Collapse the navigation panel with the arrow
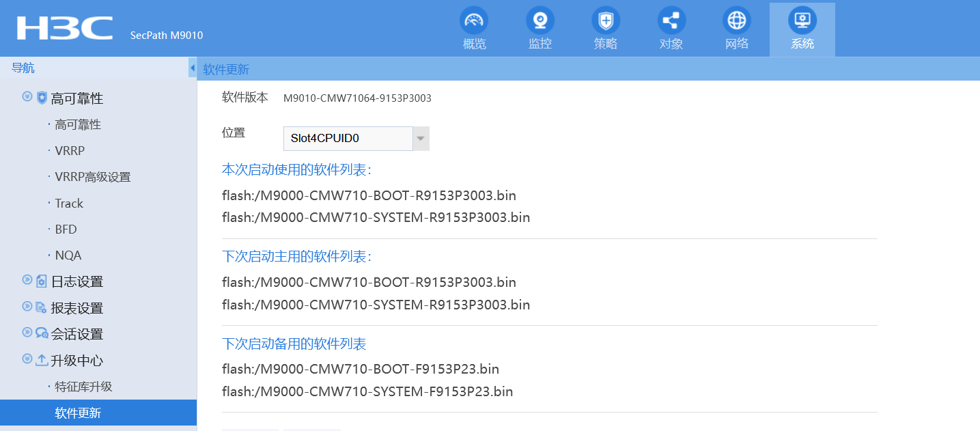Screen dimensions: 980x431 coord(193,68)
